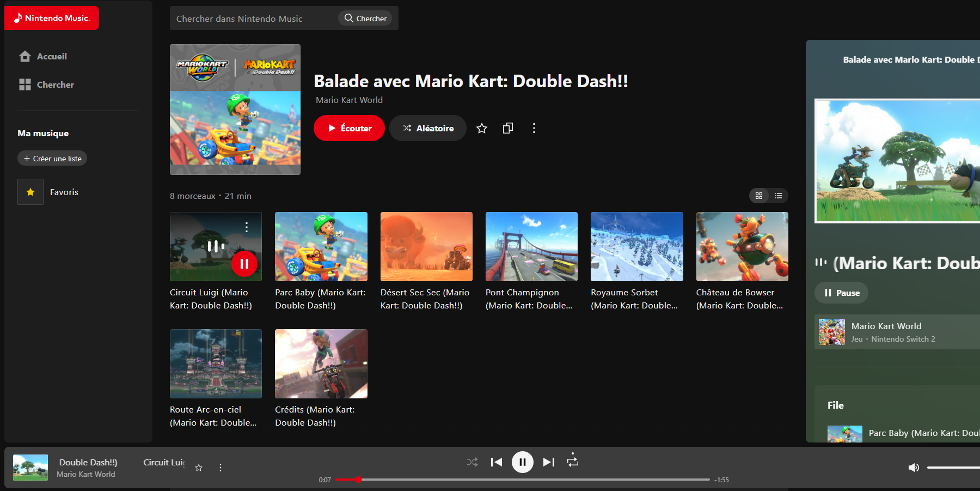The width and height of the screenshot is (980, 491).
Task: Select the Crédits track thumbnail
Action: point(321,363)
